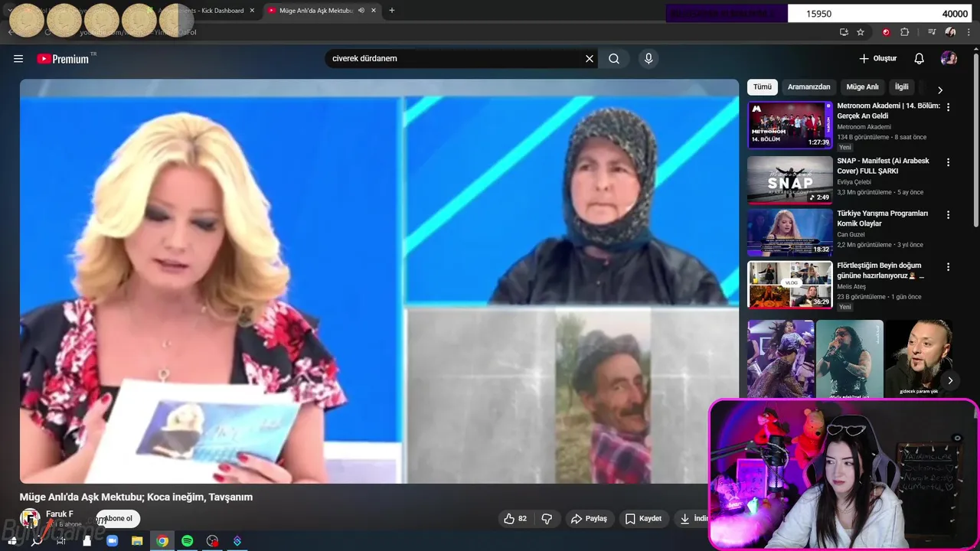This screenshot has width=980, height=551.
Task: Close the Kick Dashboard tab
Action: [x=252, y=11]
